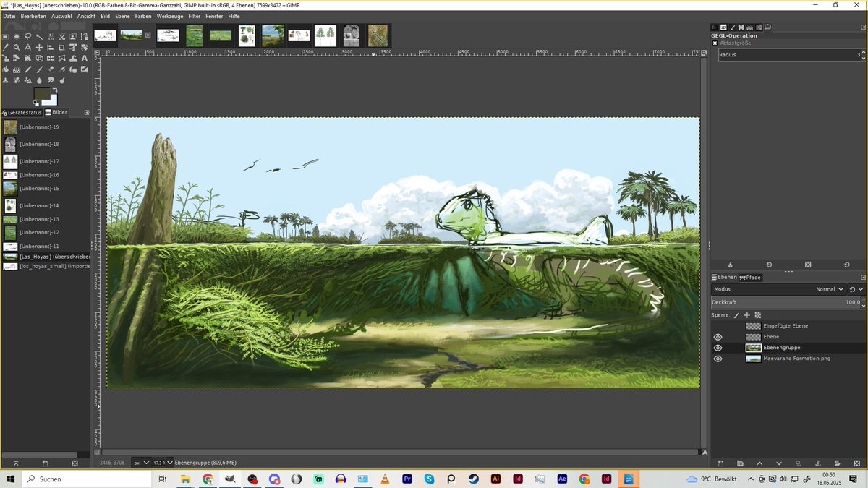Create a new layer in Layers panel

[720, 463]
